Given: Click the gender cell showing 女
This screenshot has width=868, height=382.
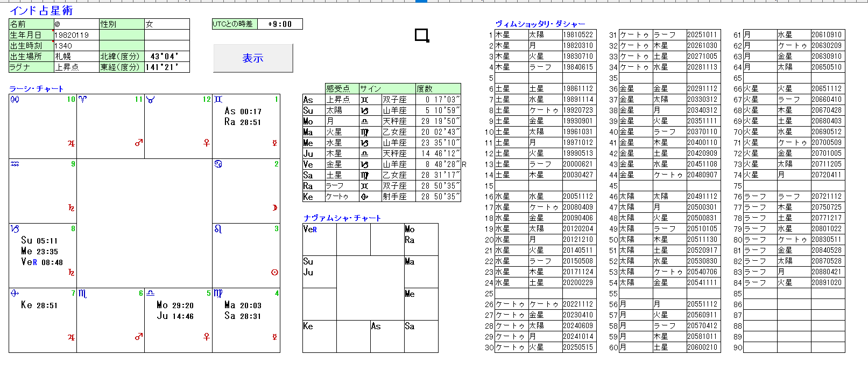Looking at the screenshot, I should [x=166, y=24].
